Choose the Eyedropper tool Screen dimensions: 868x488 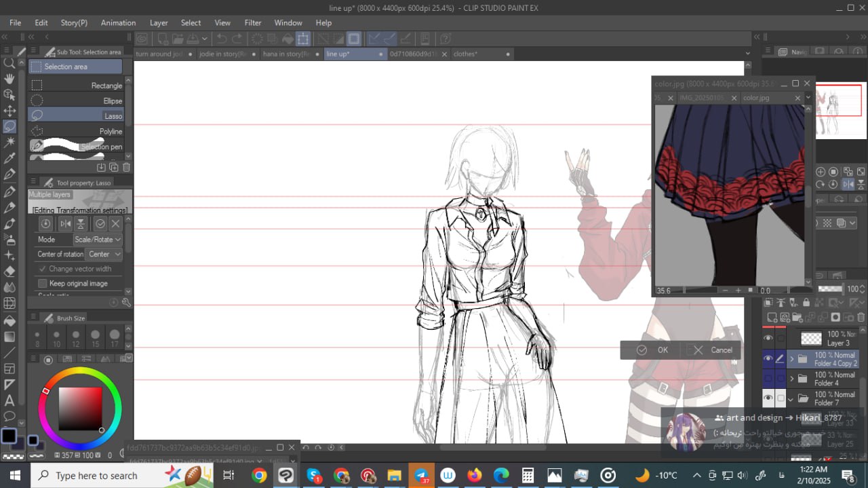click(x=9, y=158)
